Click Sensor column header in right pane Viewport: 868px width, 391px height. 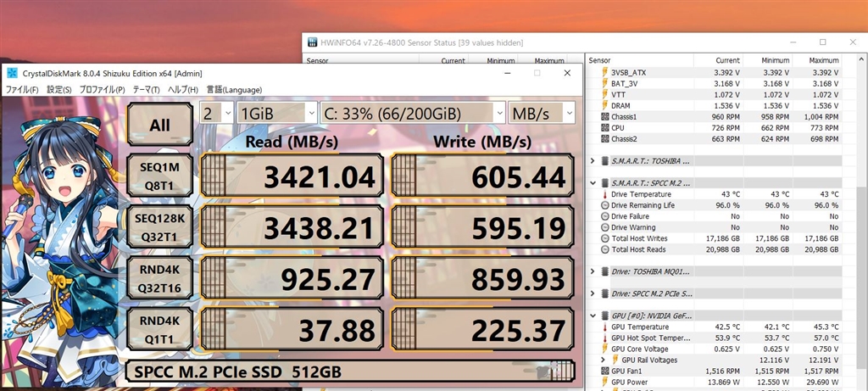641,60
